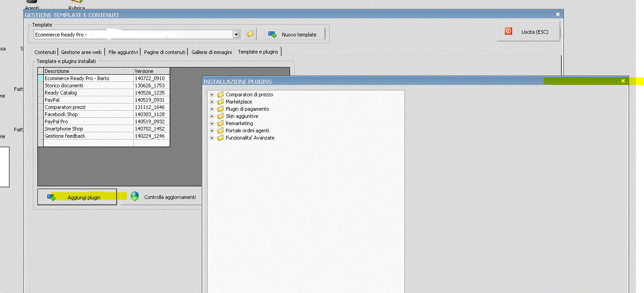Expand the Portale ordini agenti node
Viewport: 644px width, 293px height.
pyautogui.click(x=212, y=131)
